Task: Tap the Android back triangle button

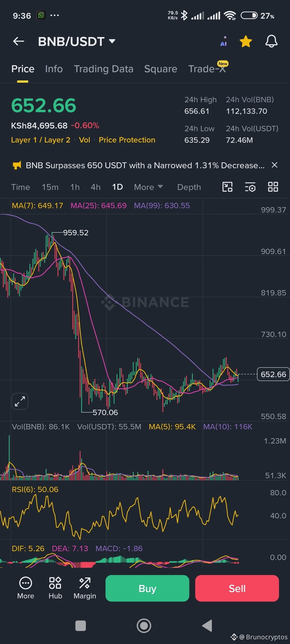Action: click(207, 625)
